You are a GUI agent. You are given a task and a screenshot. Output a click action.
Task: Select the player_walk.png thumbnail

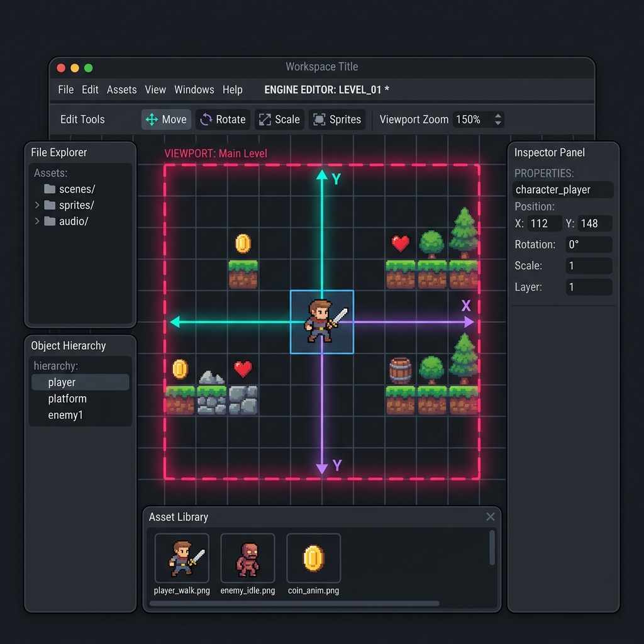click(182, 558)
